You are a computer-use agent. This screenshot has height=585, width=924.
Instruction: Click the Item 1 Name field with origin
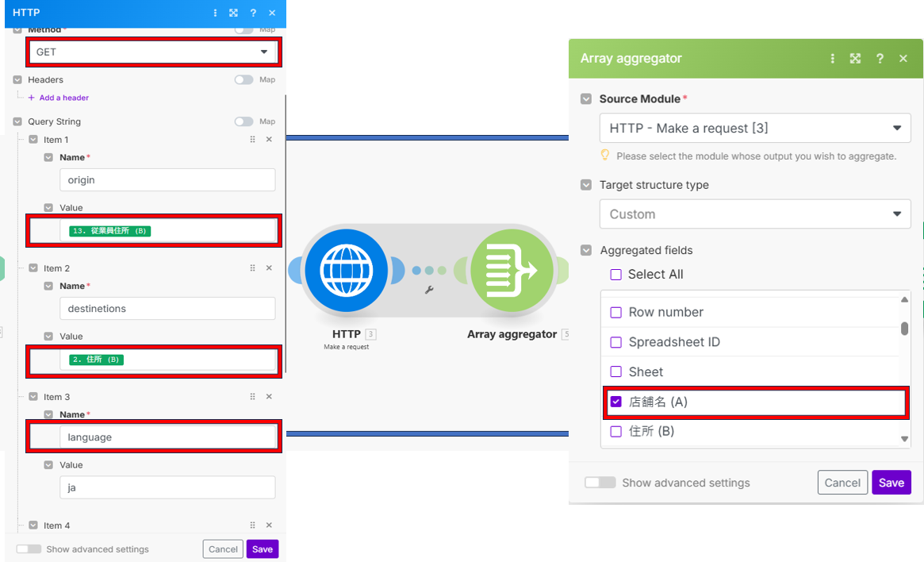point(167,180)
